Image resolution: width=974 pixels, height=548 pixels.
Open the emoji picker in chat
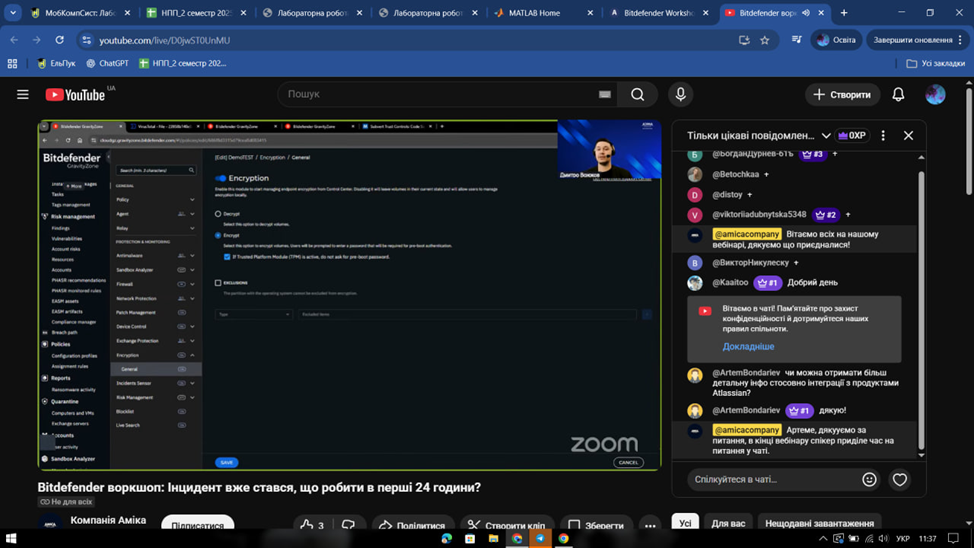[x=869, y=479]
